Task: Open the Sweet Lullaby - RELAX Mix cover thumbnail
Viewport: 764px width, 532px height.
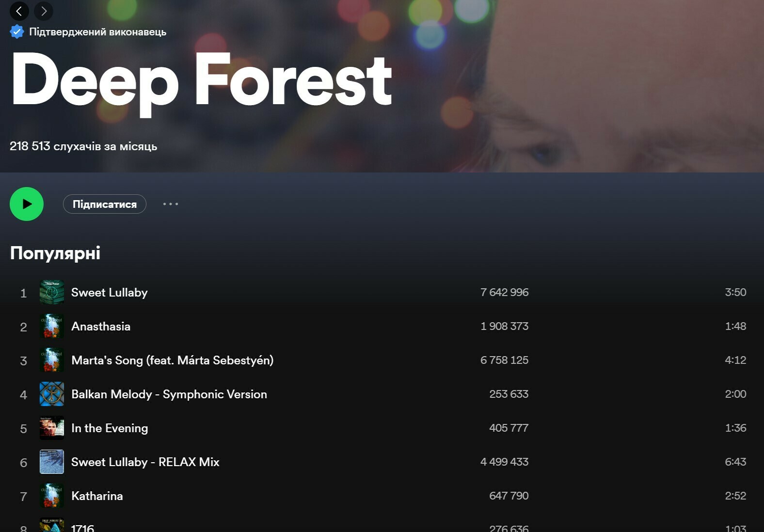Action: pyautogui.click(x=52, y=462)
